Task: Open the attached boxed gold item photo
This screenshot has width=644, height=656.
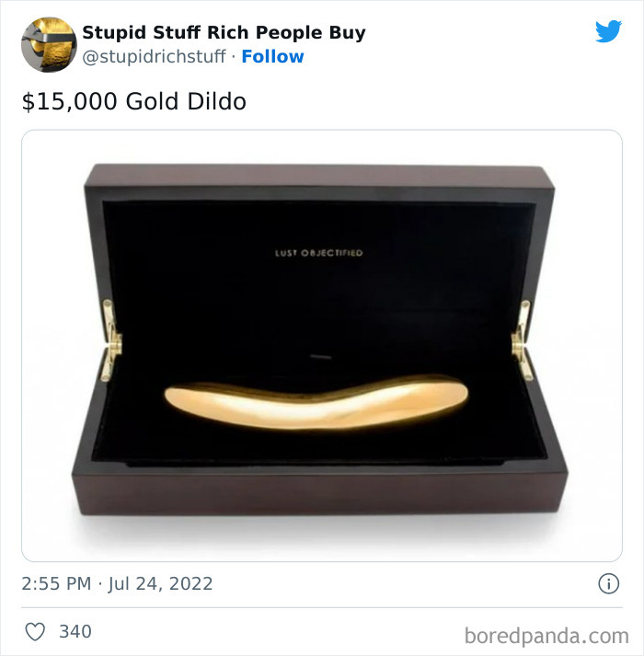Action: tap(322, 346)
